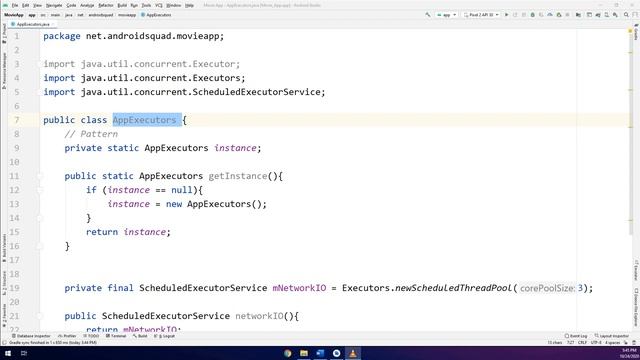
Task: Open the Build tool window at bottom
Action: pos(140,336)
